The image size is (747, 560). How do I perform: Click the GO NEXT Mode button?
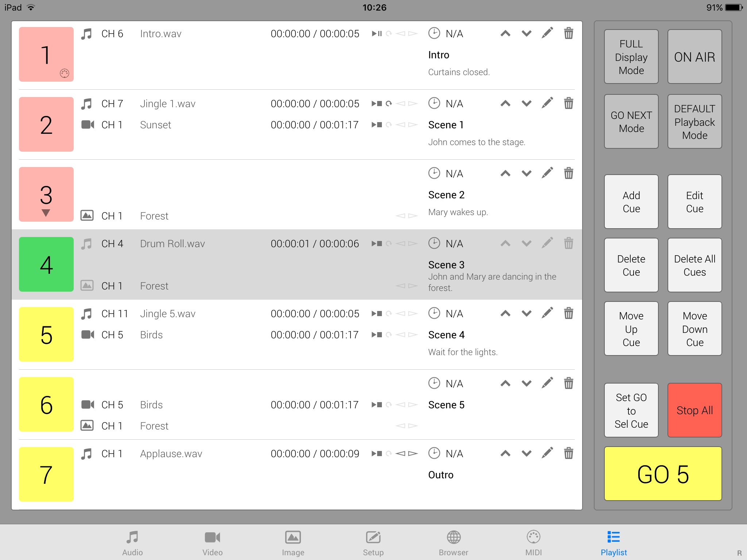(x=631, y=122)
